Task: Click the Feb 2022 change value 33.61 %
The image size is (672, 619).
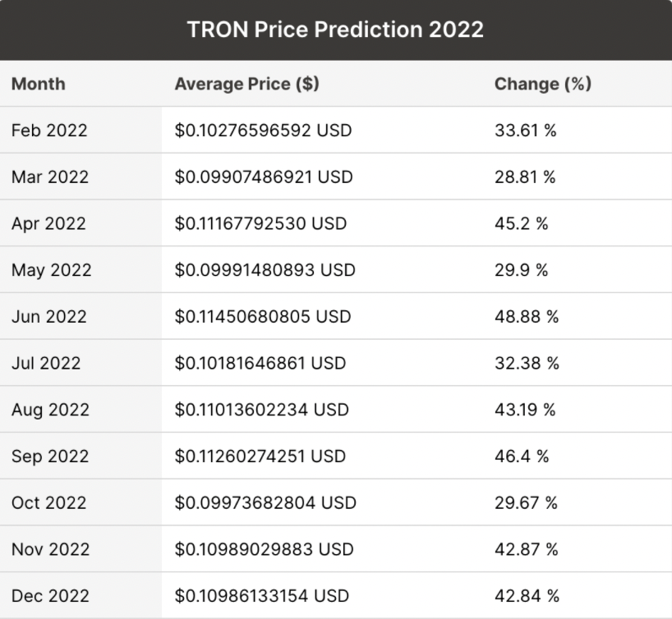Action: [x=525, y=131]
